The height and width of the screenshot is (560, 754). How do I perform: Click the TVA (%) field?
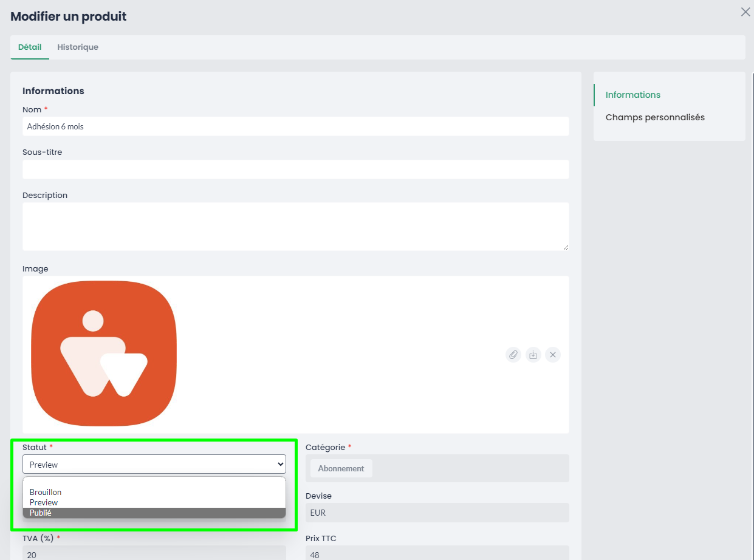(x=154, y=553)
